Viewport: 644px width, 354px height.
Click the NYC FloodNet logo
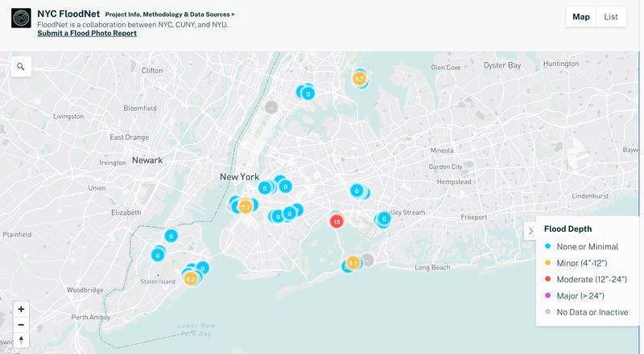(21, 19)
